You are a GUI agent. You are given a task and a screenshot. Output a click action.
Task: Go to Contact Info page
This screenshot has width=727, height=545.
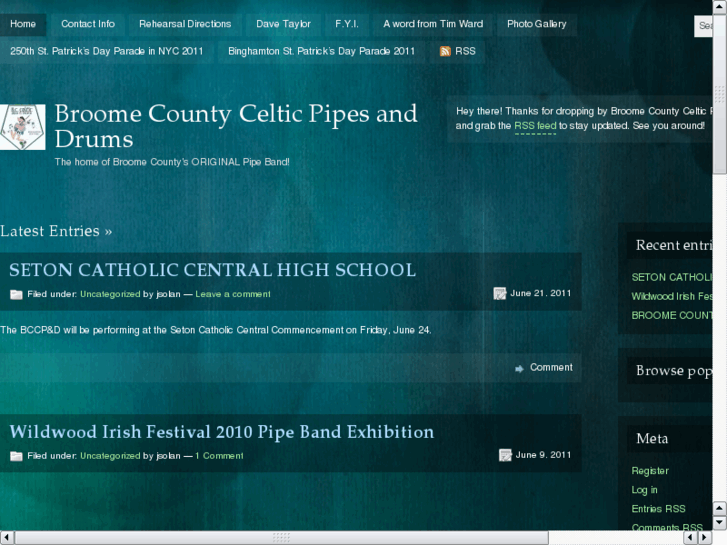pyautogui.click(x=88, y=24)
